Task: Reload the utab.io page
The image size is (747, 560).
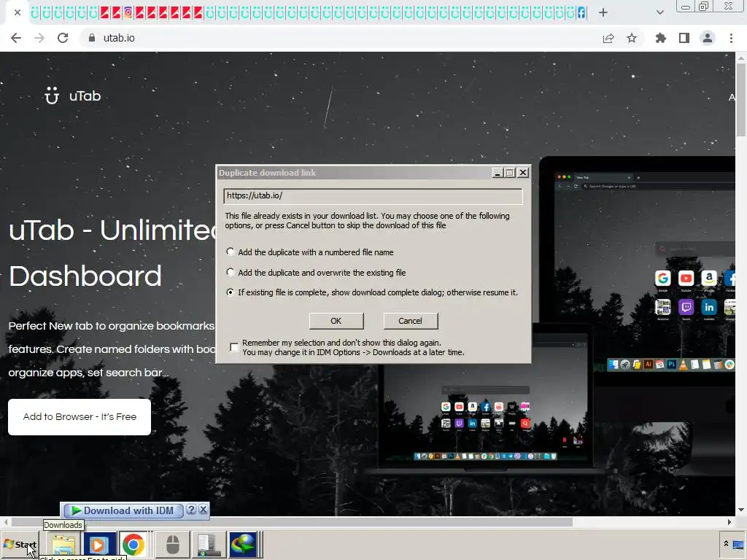Action: click(x=63, y=38)
